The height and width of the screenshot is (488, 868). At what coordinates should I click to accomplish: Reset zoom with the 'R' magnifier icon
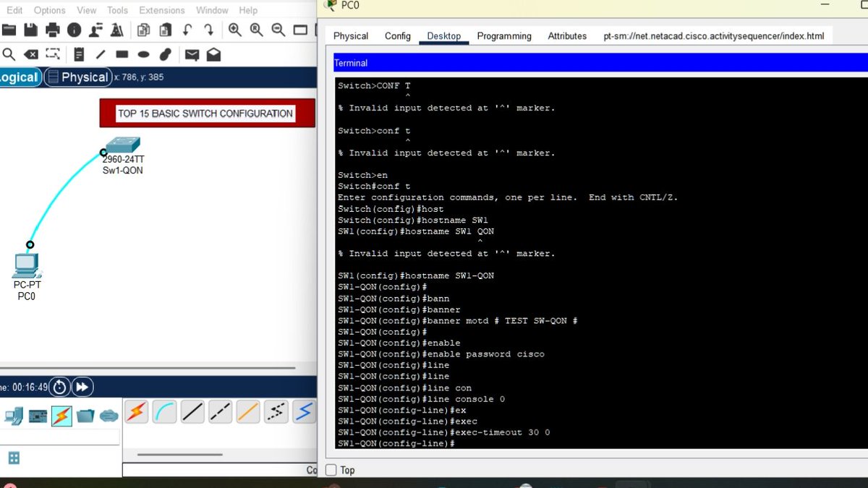(x=257, y=30)
